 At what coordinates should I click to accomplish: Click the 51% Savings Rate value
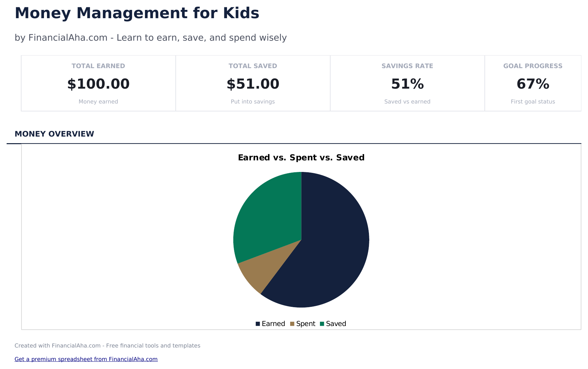coord(407,84)
